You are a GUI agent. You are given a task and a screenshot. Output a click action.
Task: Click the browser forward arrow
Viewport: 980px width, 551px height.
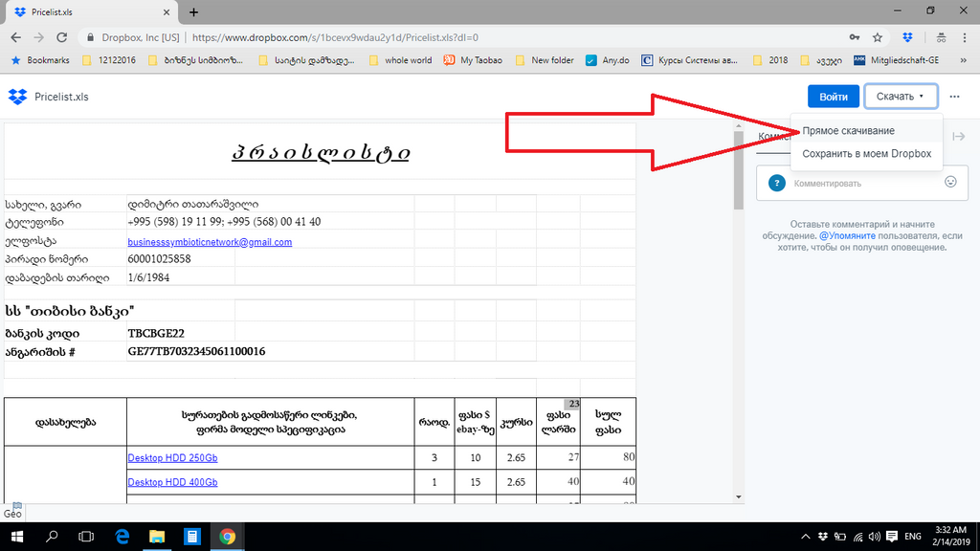tap(38, 37)
